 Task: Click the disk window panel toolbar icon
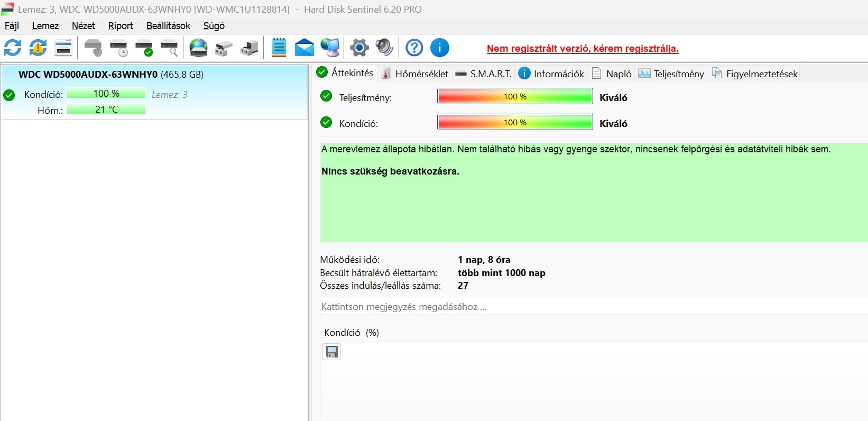63,48
